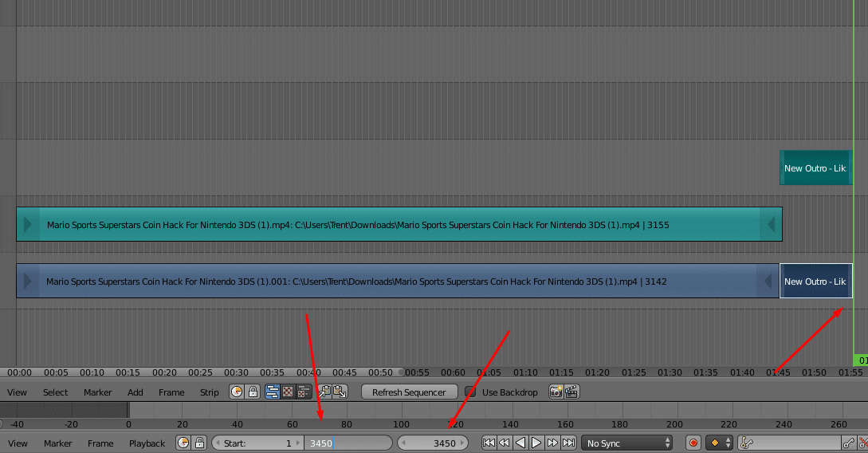Viewport: 868px width, 453px height.
Task: Grab right handle of blue .001 strip
Action: [x=768, y=281]
